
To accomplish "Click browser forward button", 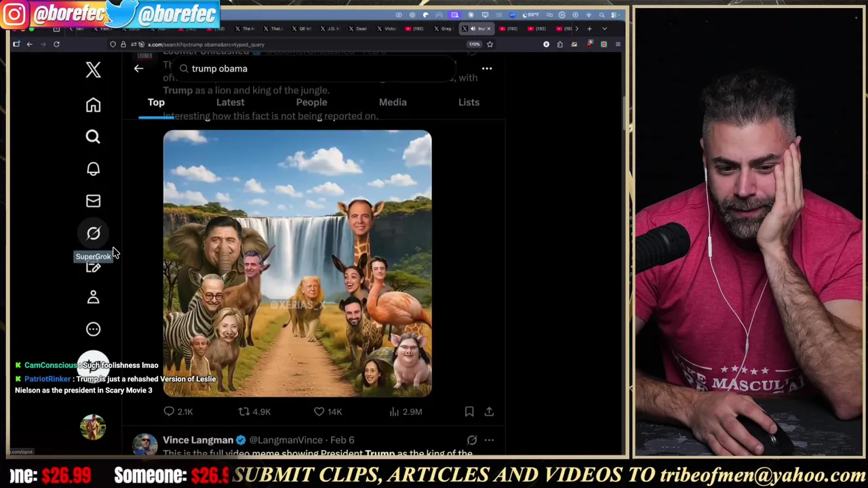I will (x=43, y=44).
